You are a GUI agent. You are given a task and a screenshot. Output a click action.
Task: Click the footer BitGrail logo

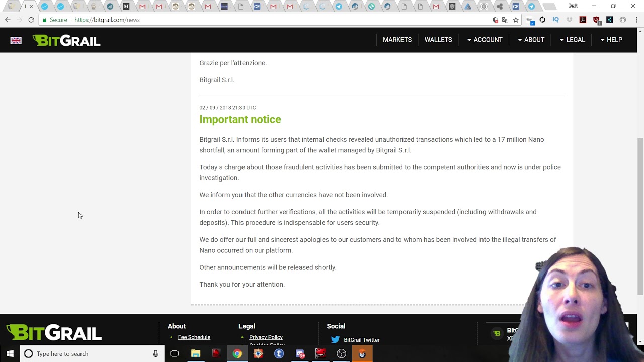click(x=54, y=332)
